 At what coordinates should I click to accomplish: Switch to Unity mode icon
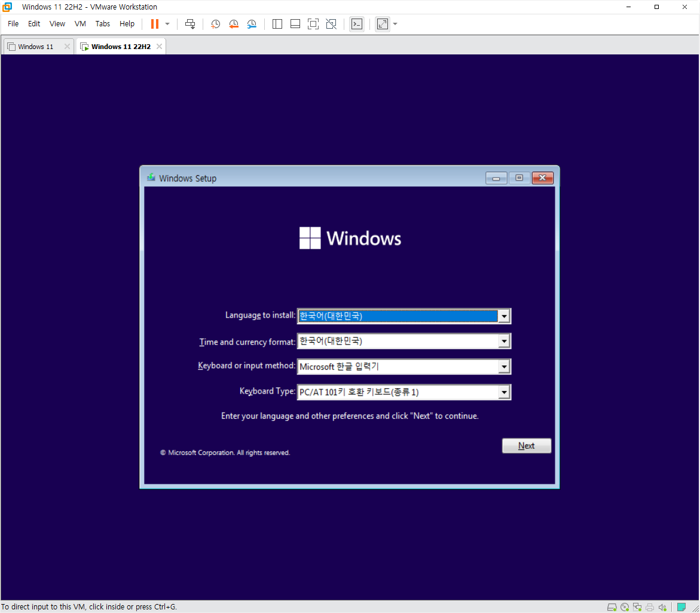point(331,24)
